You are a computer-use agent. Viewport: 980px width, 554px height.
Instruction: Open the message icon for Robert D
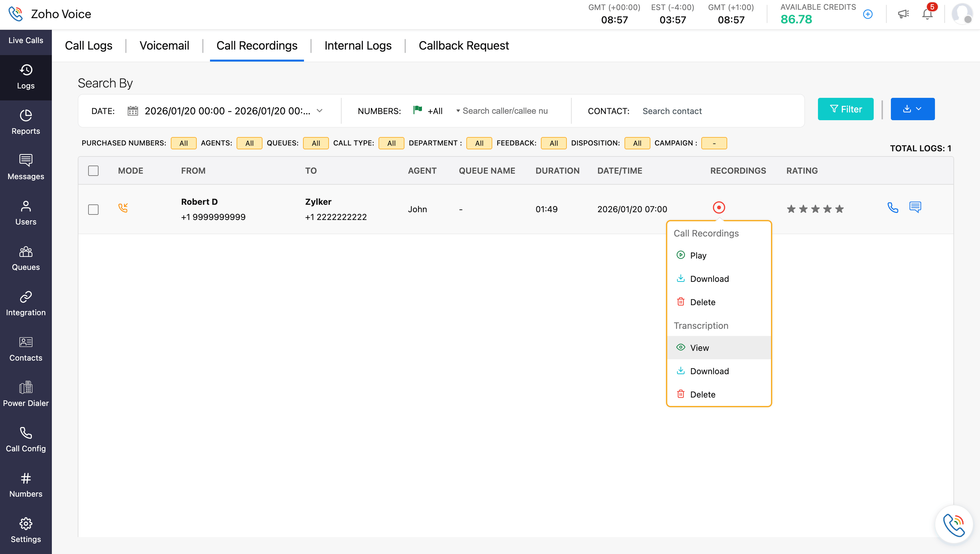click(915, 207)
